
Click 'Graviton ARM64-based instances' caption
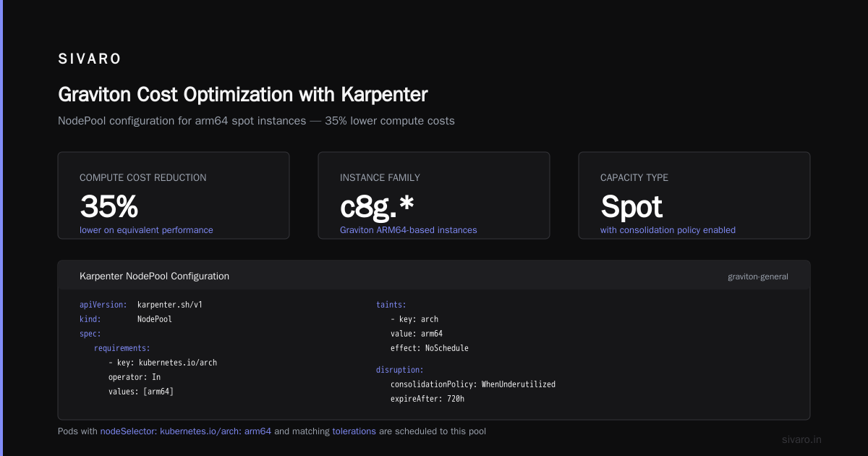tap(409, 230)
